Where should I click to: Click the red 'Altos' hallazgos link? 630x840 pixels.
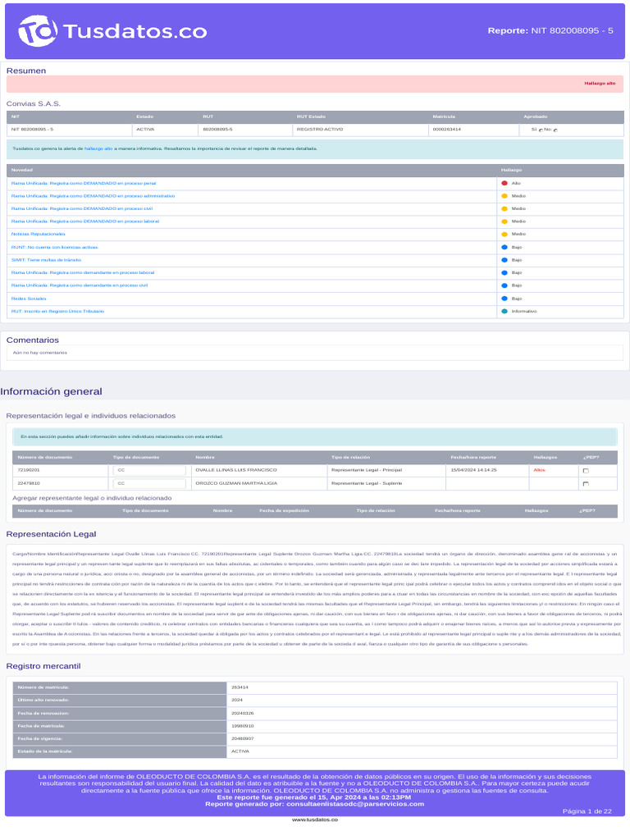540,470
